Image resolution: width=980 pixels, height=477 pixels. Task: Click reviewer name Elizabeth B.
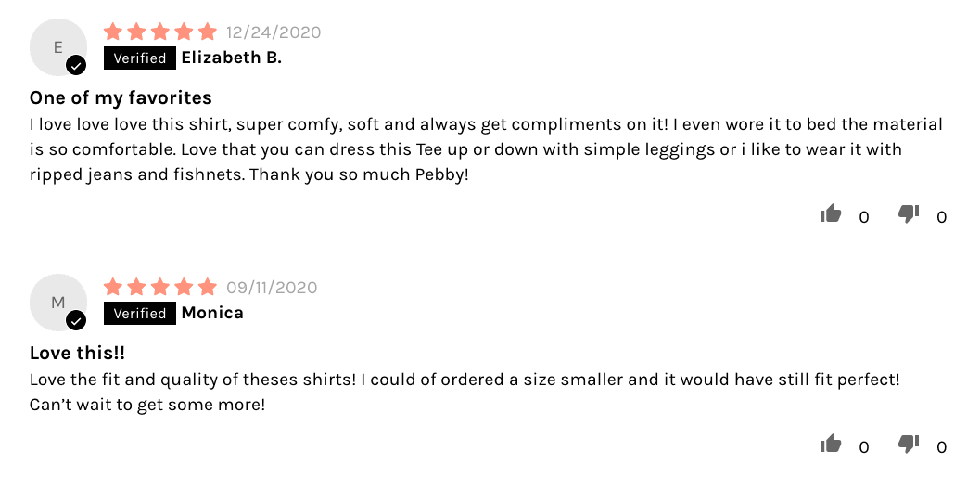[x=231, y=58]
